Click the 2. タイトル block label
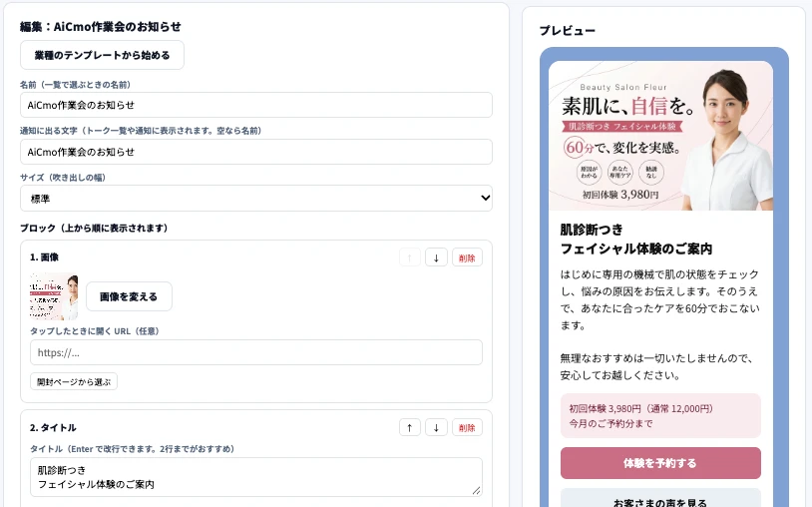 click(53, 428)
